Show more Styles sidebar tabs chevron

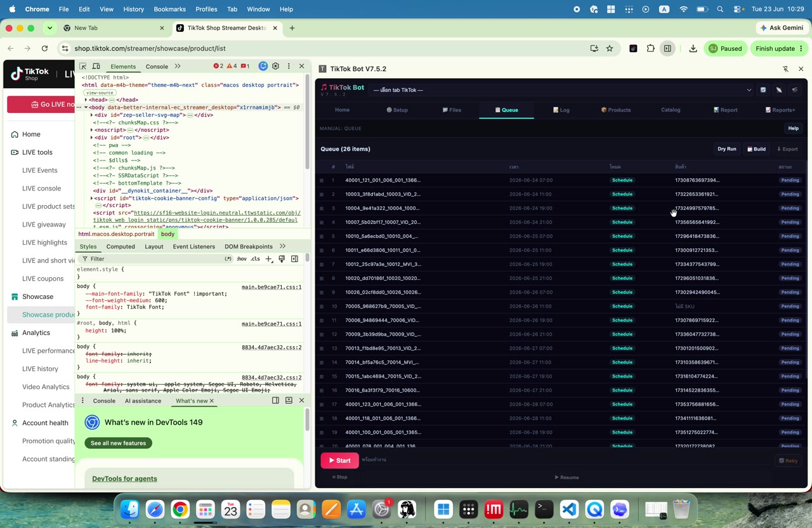(x=282, y=246)
